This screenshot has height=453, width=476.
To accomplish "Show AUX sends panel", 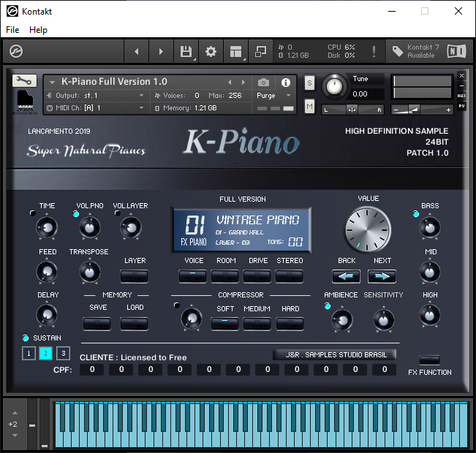I will point(461,96).
